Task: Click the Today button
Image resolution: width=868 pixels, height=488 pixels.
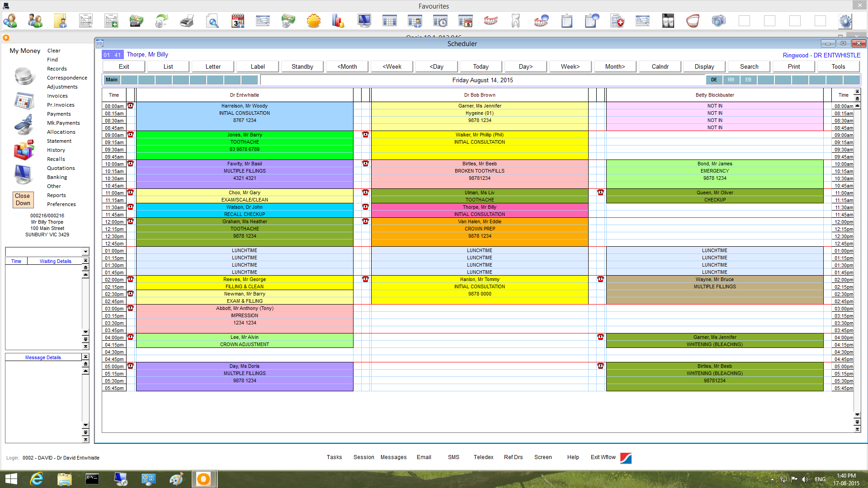Action: [481, 66]
